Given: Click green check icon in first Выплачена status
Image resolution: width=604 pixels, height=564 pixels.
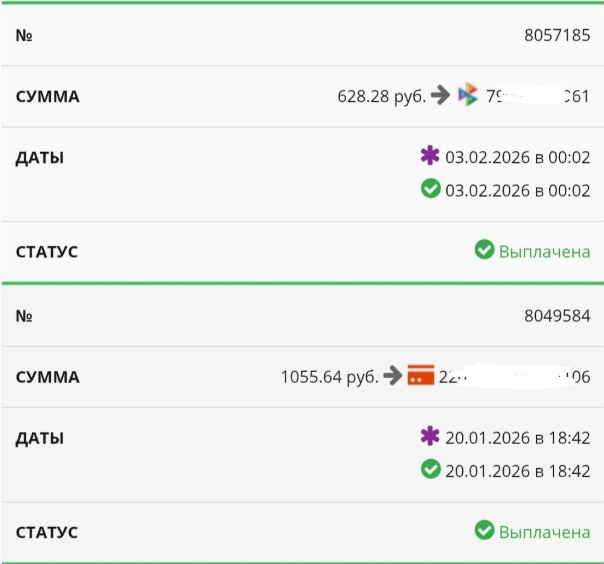Looking at the screenshot, I should [484, 250].
